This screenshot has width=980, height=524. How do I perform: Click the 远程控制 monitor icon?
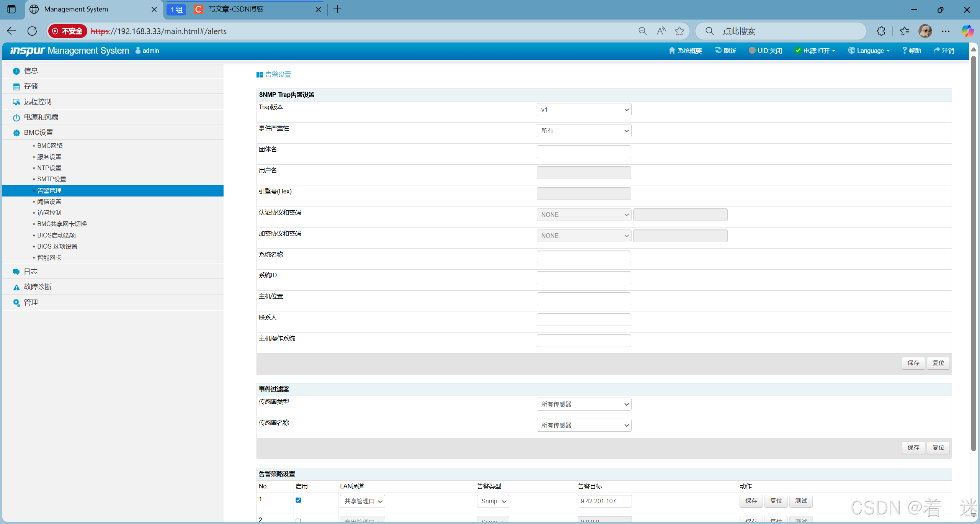16,102
